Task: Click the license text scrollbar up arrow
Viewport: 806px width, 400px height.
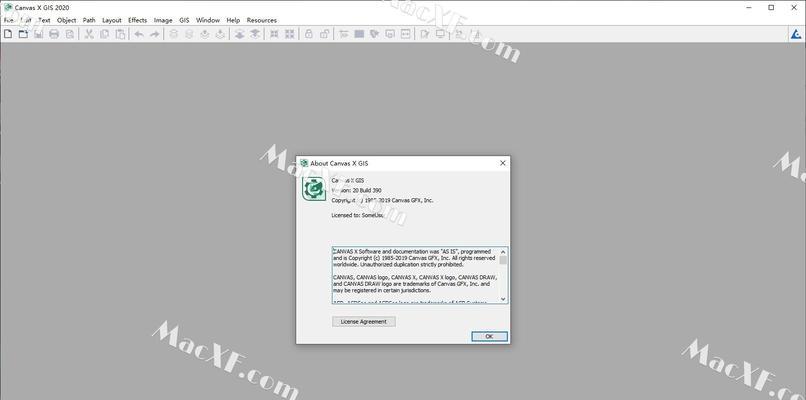Action: 503,252
